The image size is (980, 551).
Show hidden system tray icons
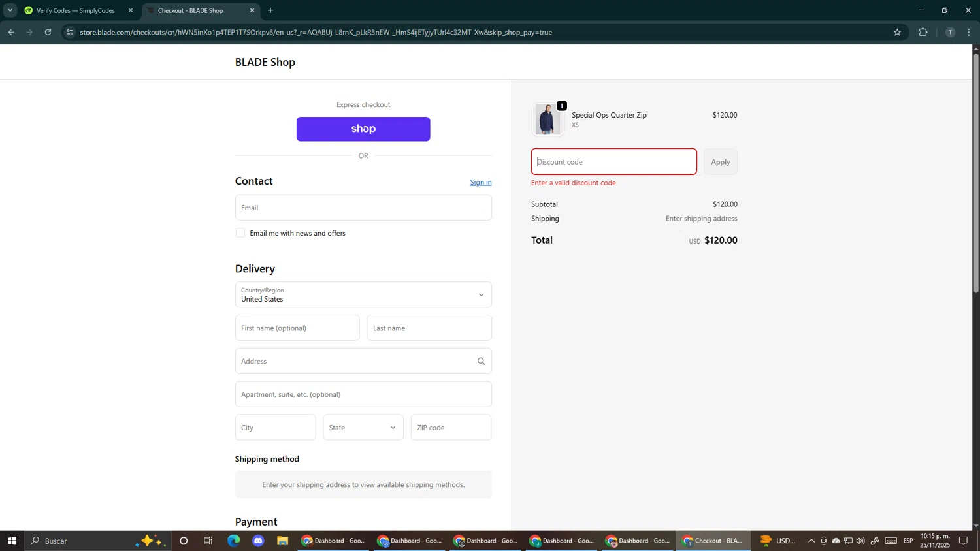[811, 541]
